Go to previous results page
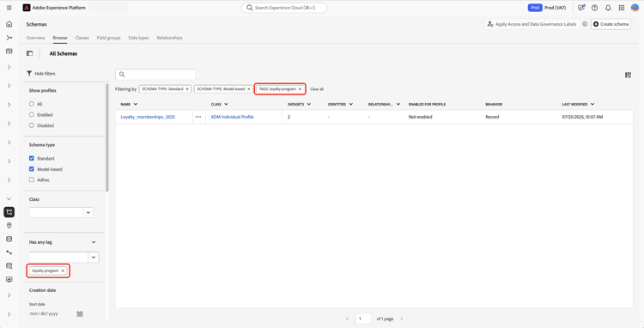 click(347, 319)
